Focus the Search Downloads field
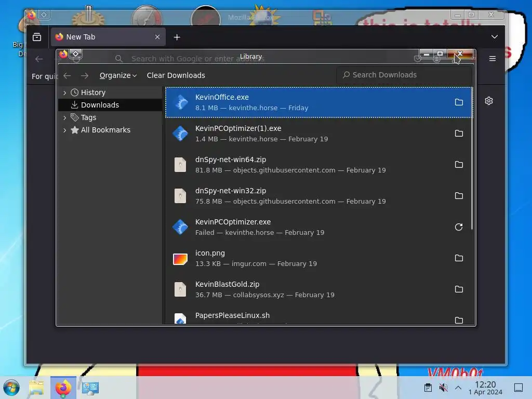532x399 pixels. pyautogui.click(x=404, y=75)
